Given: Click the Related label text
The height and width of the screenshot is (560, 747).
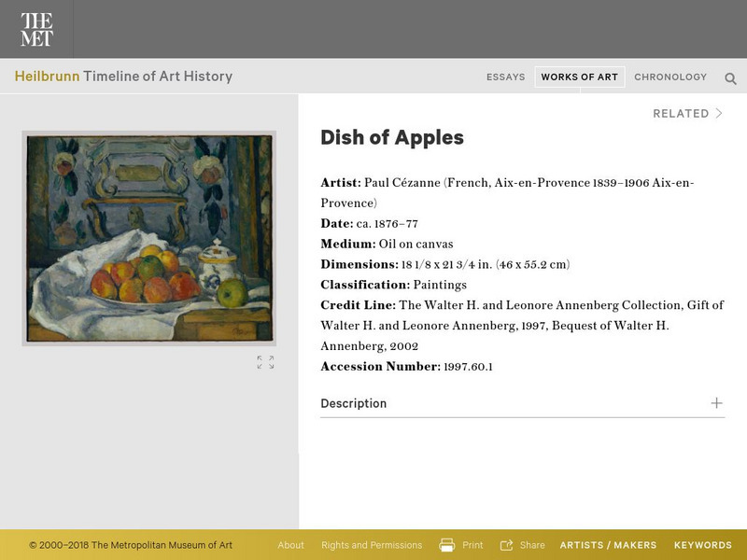Looking at the screenshot, I should (x=681, y=114).
